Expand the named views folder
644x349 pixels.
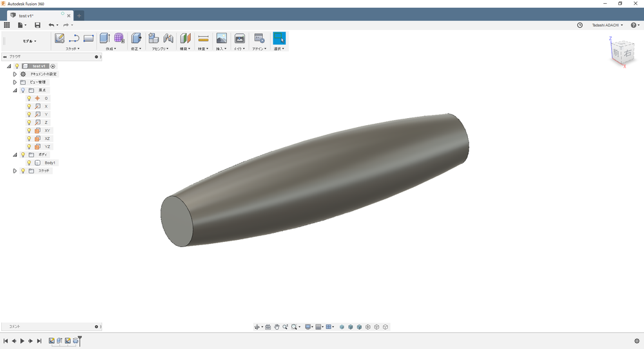coord(15,82)
